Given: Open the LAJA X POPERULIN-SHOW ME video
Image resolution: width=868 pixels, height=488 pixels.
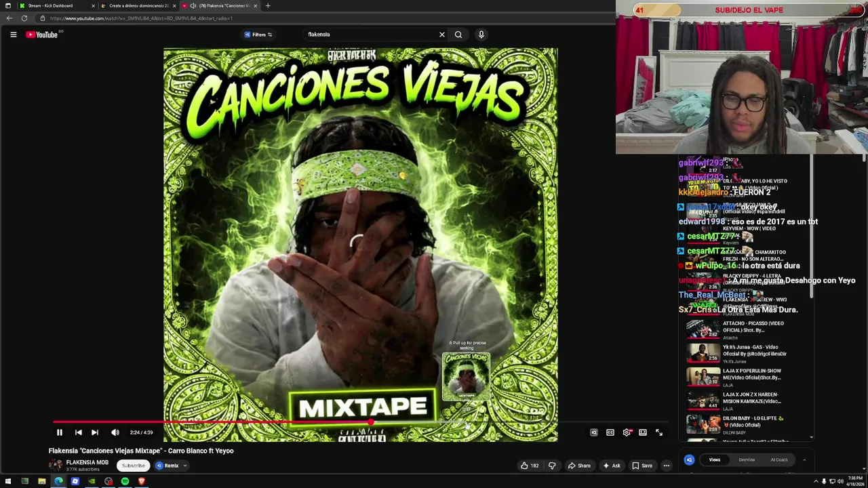Looking at the screenshot, I should (x=752, y=374).
